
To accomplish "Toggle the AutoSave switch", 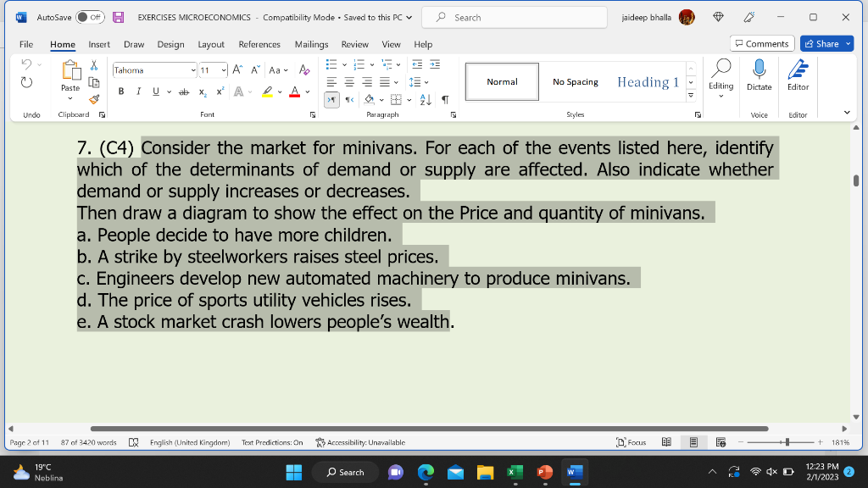I will [90, 17].
